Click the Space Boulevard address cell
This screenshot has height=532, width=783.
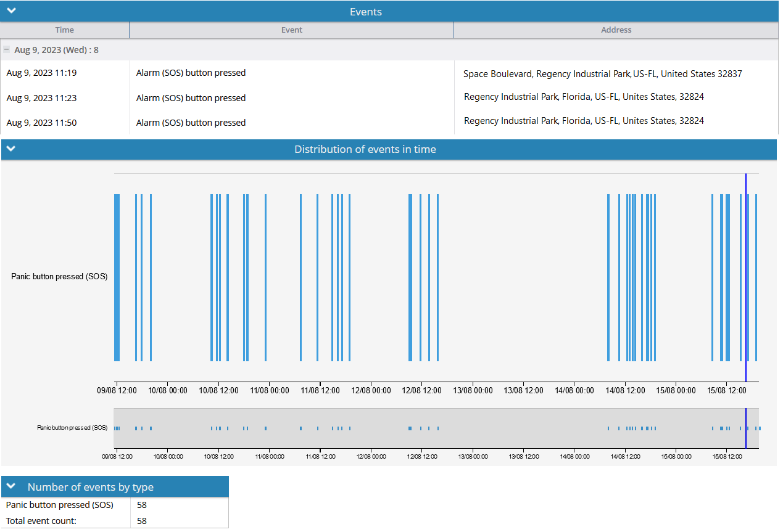tap(603, 74)
